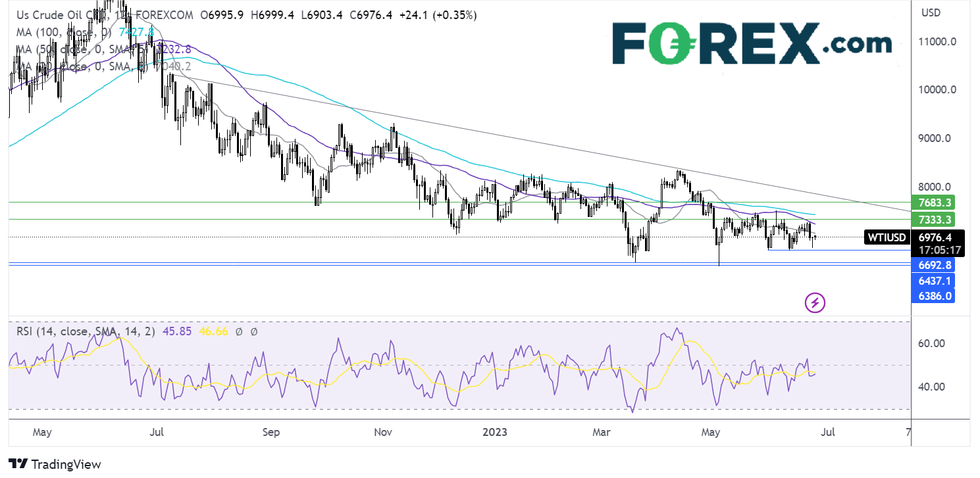Open the TradingView logo link

[55, 464]
